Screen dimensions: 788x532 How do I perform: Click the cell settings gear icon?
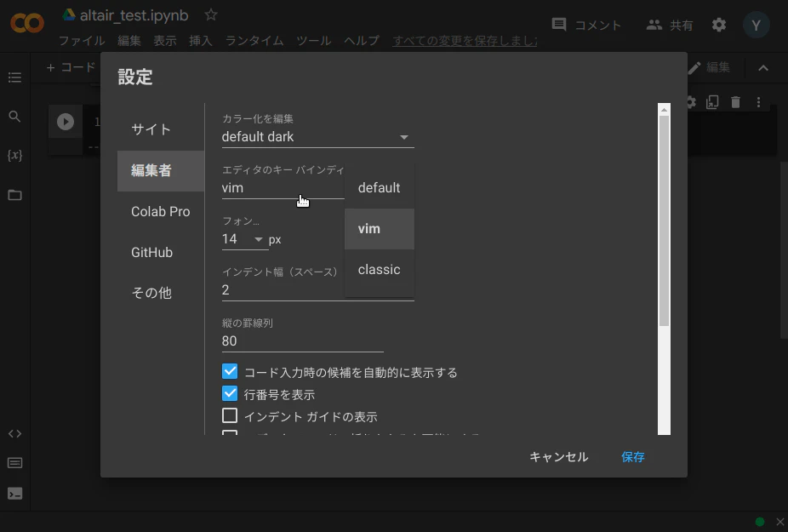[692, 103]
